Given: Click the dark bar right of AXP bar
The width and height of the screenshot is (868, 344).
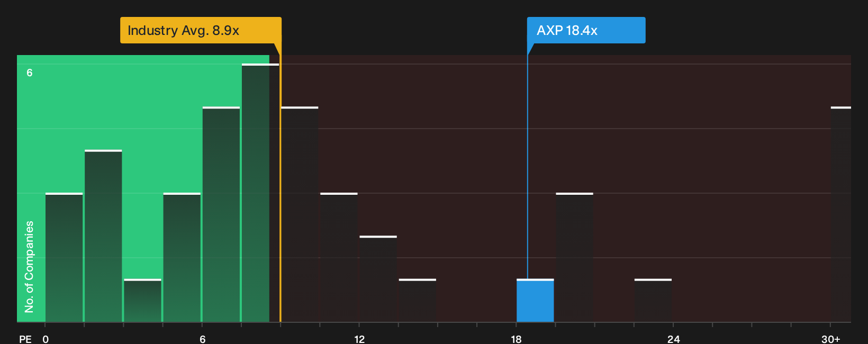Looking at the screenshot, I should point(574,257).
